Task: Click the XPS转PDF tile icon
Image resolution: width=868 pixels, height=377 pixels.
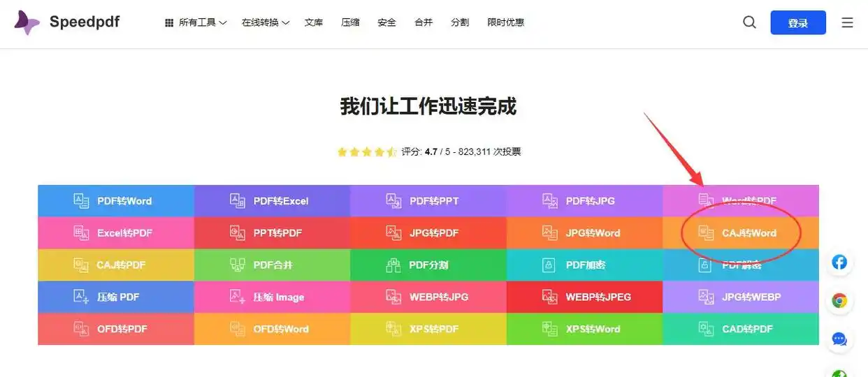Action: (x=393, y=329)
